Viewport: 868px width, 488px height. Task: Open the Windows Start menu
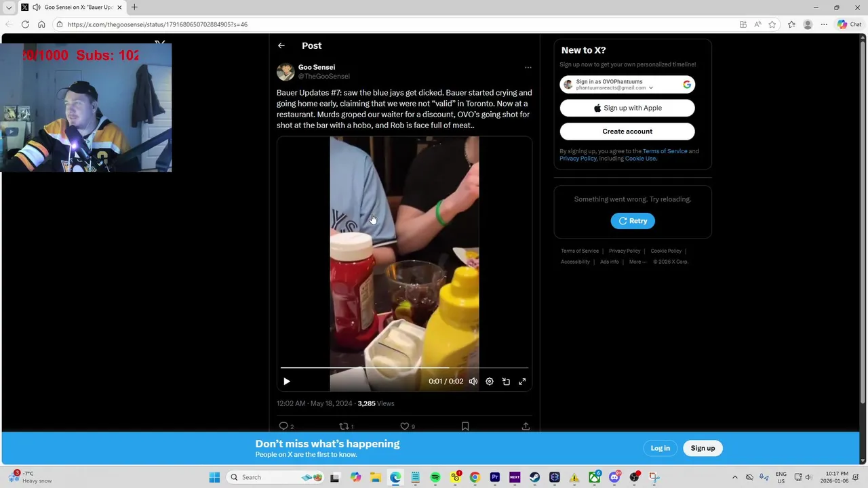214,477
